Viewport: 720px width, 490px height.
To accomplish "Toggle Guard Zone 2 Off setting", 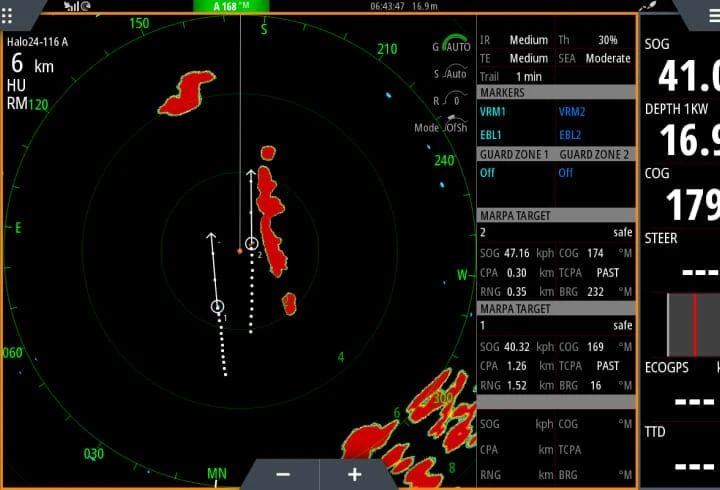I will [x=566, y=172].
